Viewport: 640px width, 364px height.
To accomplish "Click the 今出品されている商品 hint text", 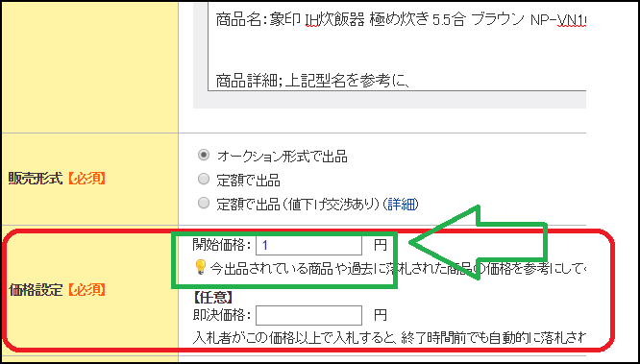I will pos(398,269).
